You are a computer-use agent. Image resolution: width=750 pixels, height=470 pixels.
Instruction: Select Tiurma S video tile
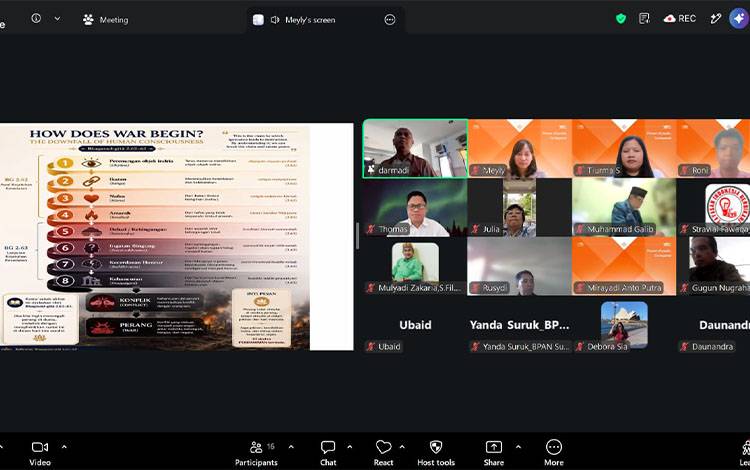click(624, 149)
